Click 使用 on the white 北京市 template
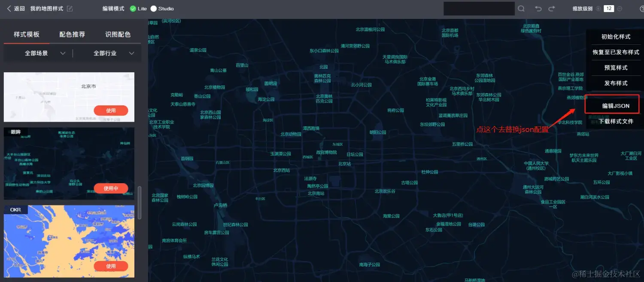The height and width of the screenshot is (282, 644). 111,110
